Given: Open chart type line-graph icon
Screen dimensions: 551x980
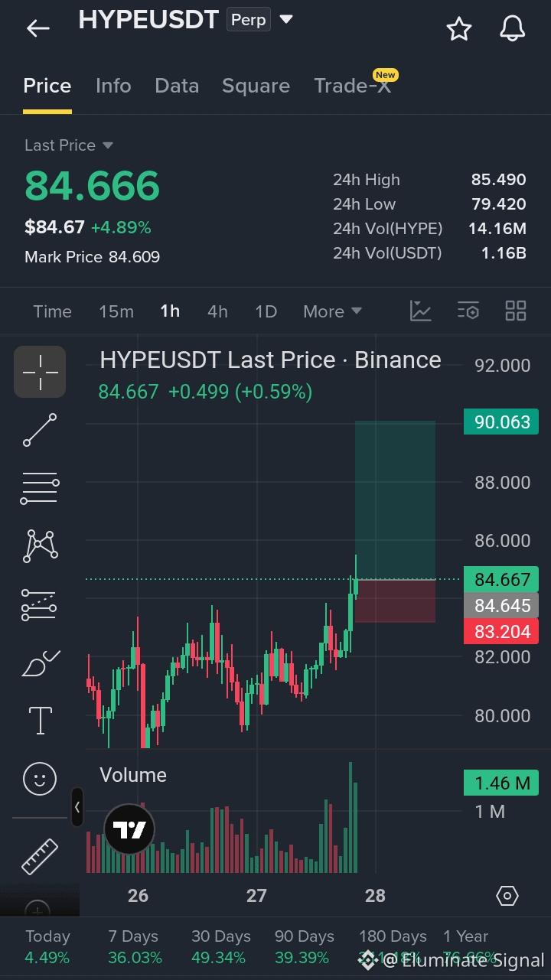Looking at the screenshot, I should 421,311.
